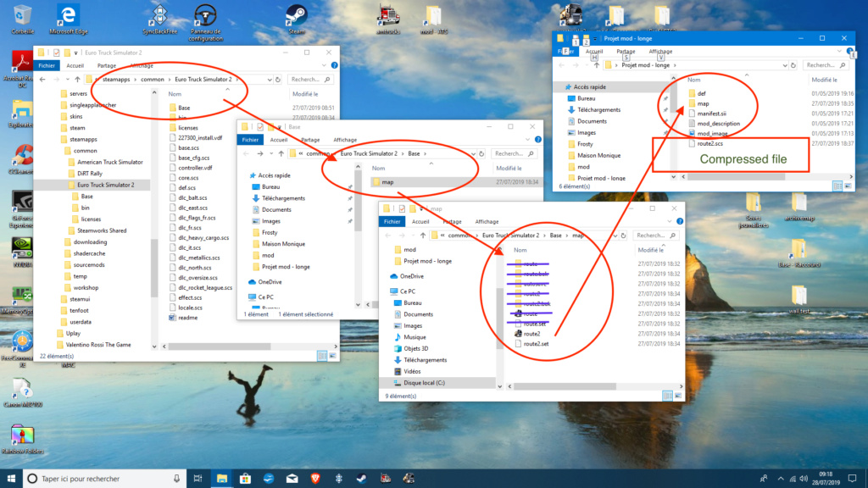Open Accueil tab in Euro Truck Simulator 2 window
This screenshot has width=868, height=488.
pos(75,65)
